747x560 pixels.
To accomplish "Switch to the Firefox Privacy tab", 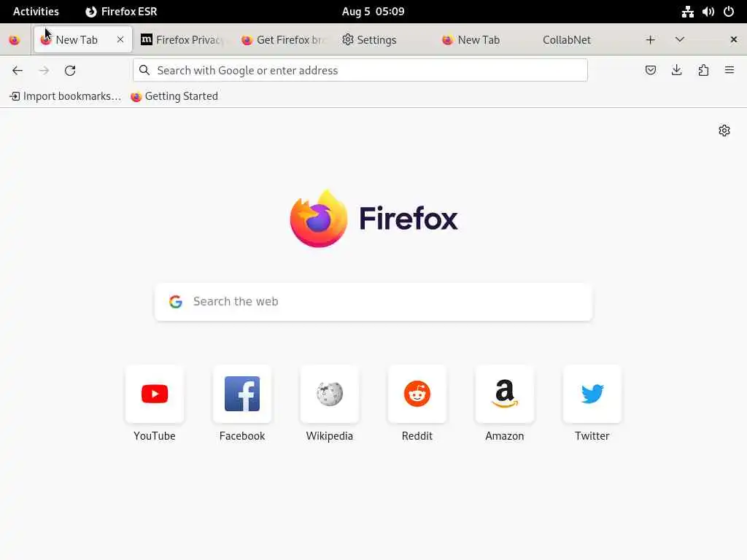I will tap(182, 40).
